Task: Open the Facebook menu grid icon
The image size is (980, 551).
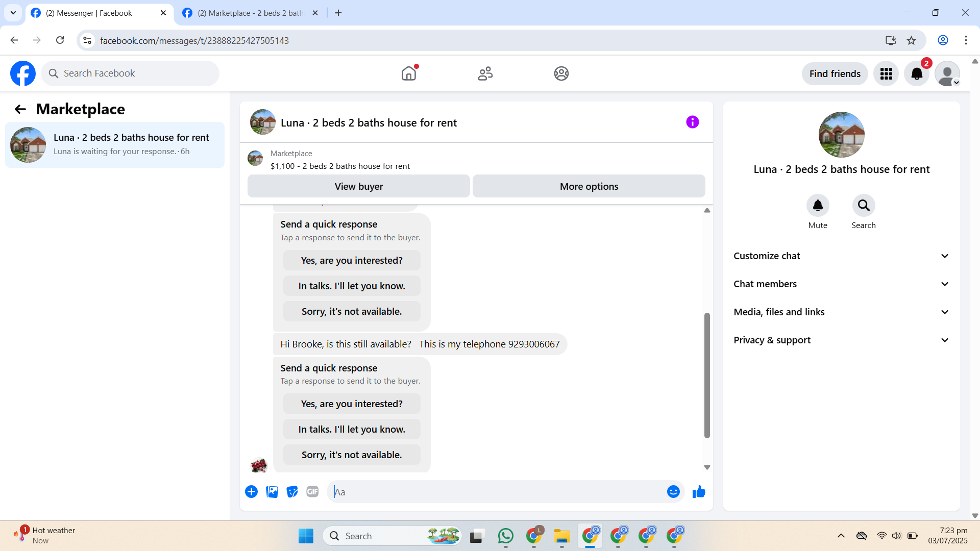Action: [x=886, y=74]
